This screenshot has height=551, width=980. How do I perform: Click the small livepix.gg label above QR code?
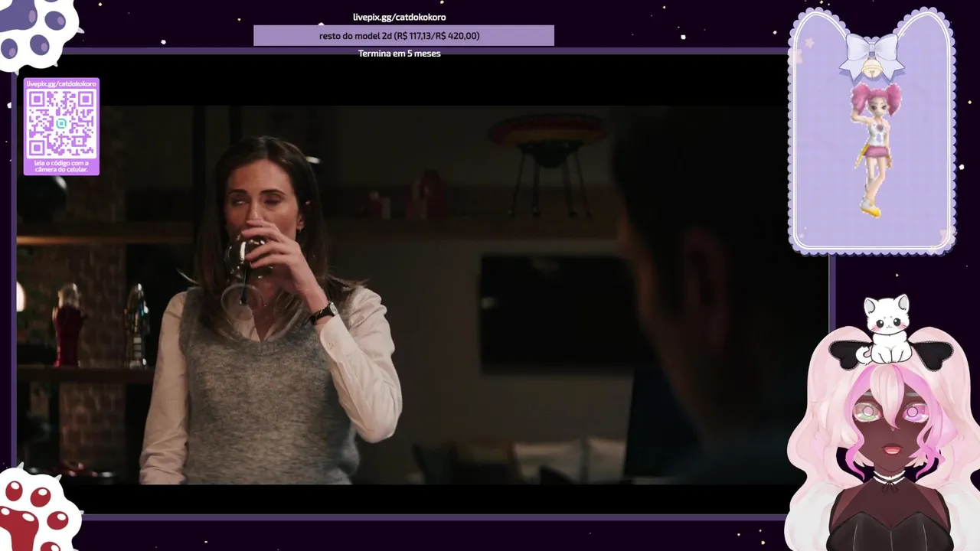point(61,83)
